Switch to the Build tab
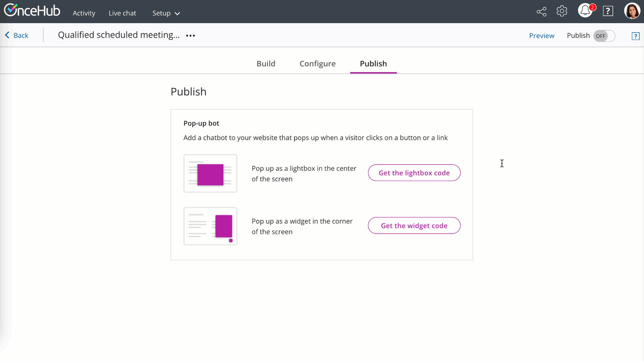 pos(266,64)
